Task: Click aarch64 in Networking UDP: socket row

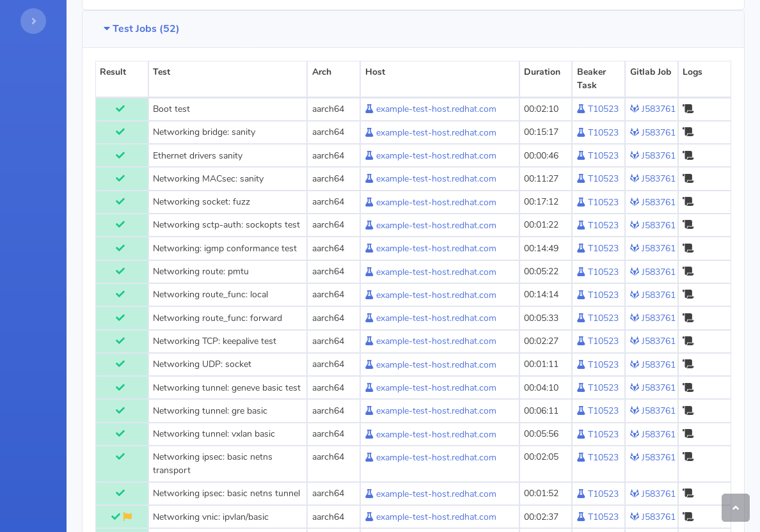Action: 328,364
